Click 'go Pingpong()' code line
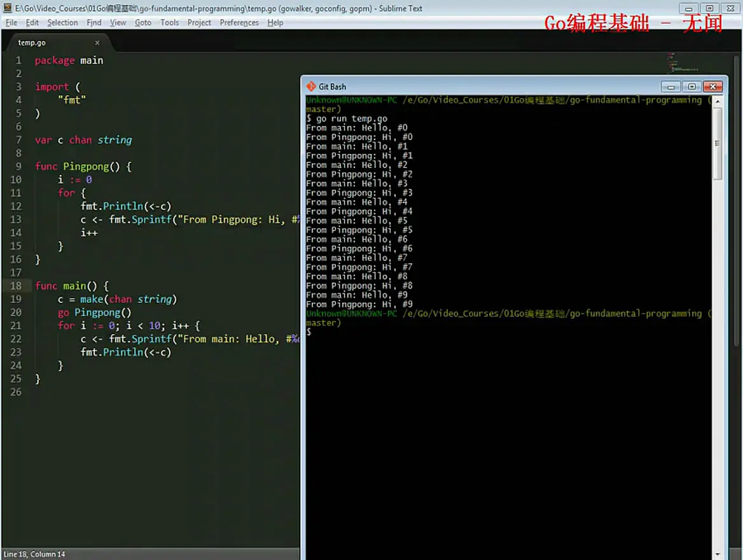The width and height of the screenshot is (743, 560). (x=94, y=312)
